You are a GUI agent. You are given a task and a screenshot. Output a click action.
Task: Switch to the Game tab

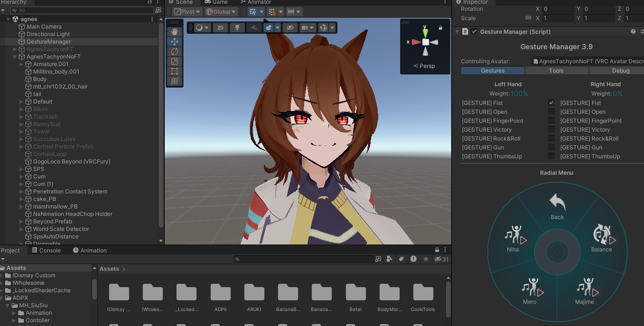pos(216,2)
